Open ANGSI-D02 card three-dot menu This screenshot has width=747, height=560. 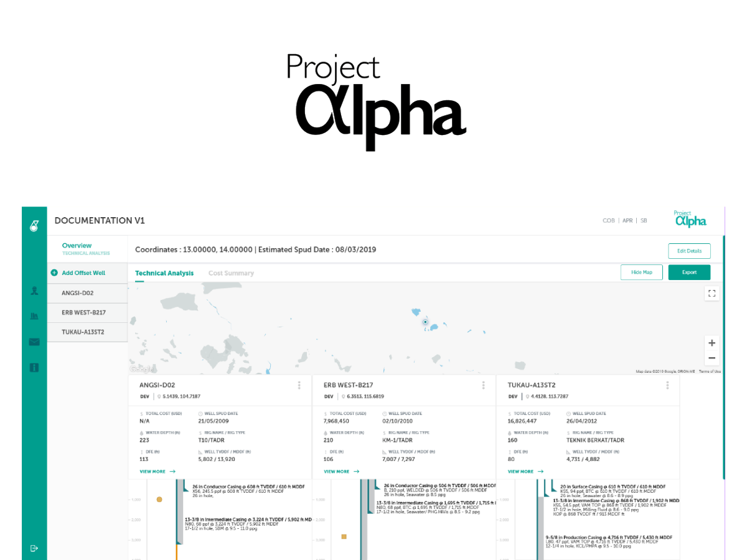pos(299,385)
